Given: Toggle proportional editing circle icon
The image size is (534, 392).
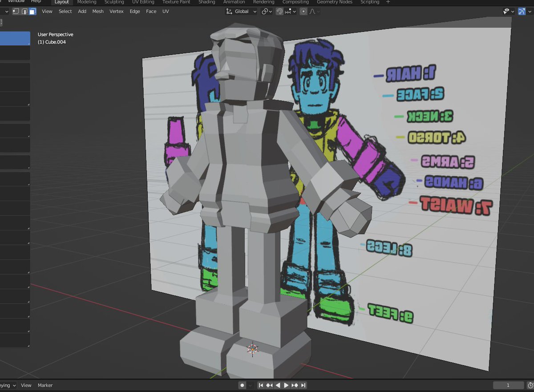Looking at the screenshot, I should click(x=303, y=12).
